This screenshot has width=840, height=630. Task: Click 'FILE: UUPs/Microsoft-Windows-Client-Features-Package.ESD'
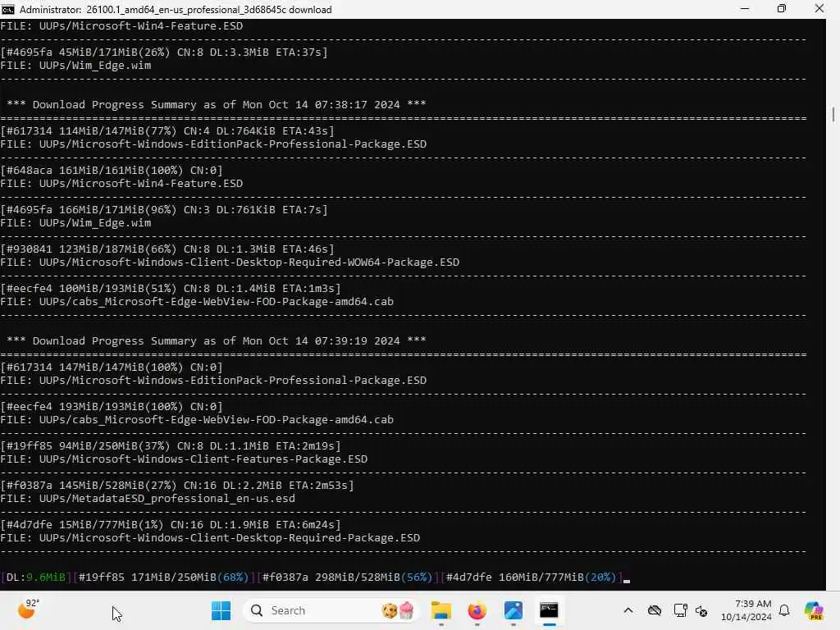click(x=184, y=459)
